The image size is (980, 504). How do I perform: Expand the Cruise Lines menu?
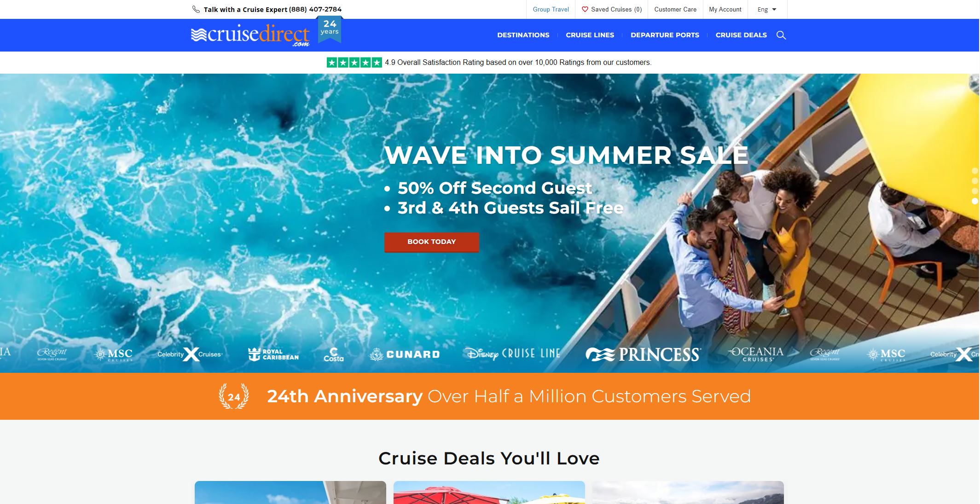click(x=590, y=35)
